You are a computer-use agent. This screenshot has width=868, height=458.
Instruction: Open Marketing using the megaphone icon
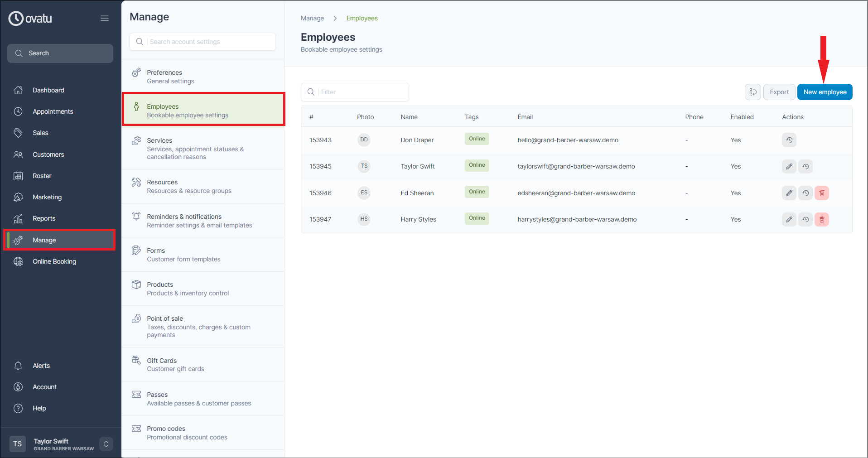coord(18,197)
